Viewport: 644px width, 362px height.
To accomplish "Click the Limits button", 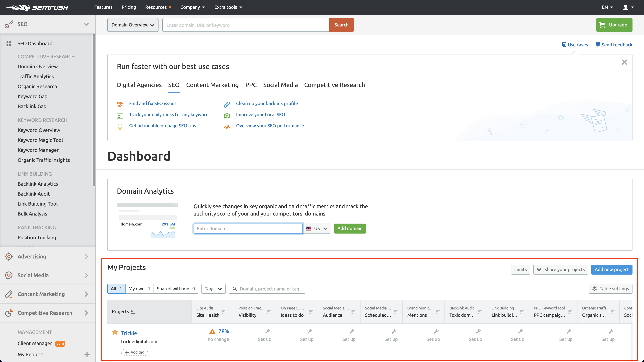I will tap(520, 269).
